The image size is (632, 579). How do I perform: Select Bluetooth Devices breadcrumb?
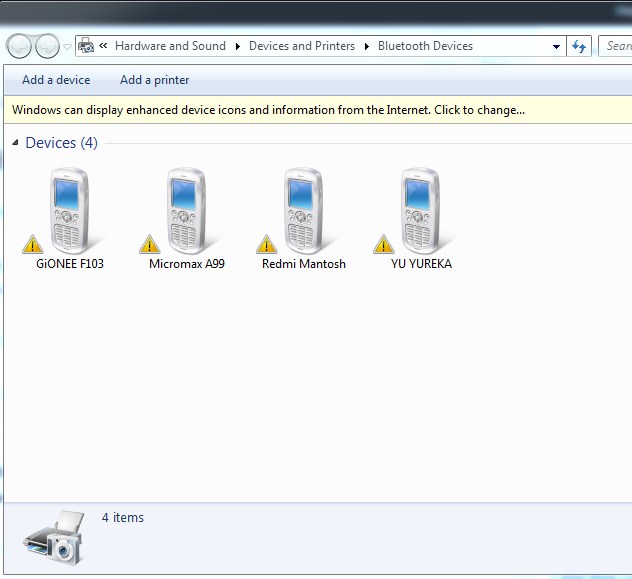425,46
